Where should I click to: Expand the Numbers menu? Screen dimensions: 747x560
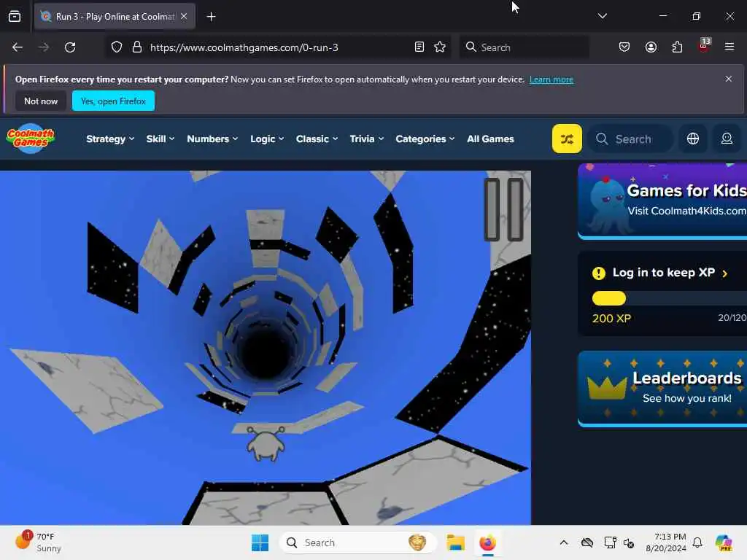pyautogui.click(x=212, y=139)
